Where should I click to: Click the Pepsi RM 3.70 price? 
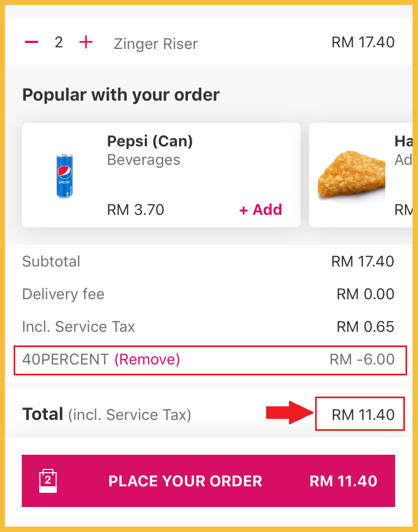[136, 210]
